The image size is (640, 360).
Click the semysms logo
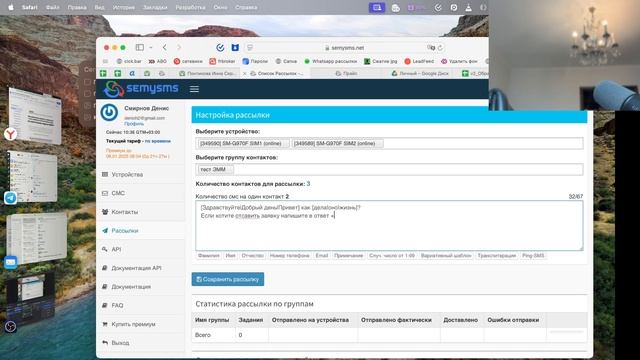pos(141,89)
